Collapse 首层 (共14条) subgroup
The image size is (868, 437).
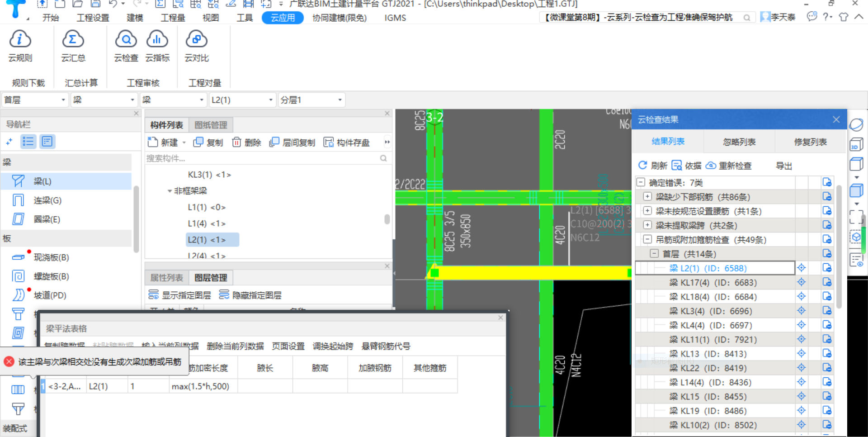click(654, 254)
